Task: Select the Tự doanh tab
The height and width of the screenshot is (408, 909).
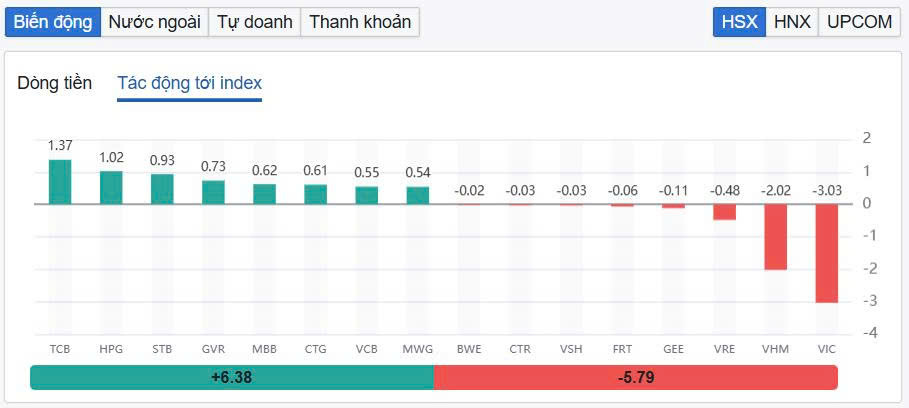Action: (x=253, y=22)
